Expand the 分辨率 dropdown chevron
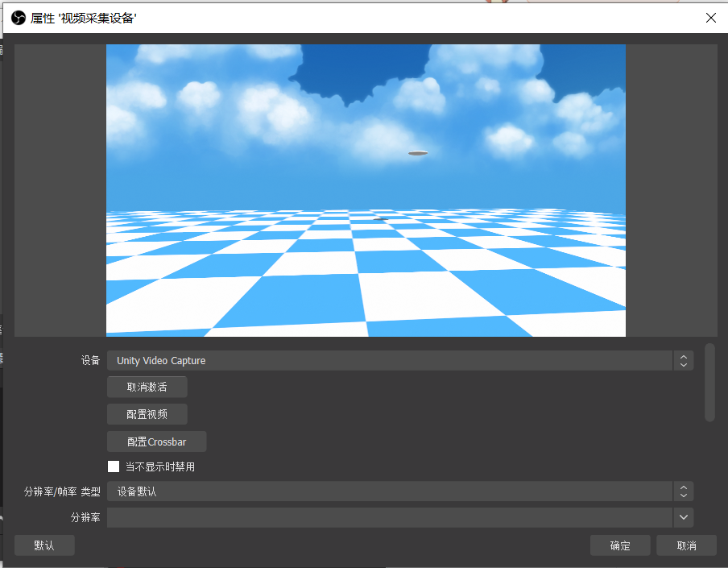Viewport: 728px width, 568px height. click(684, 517)
